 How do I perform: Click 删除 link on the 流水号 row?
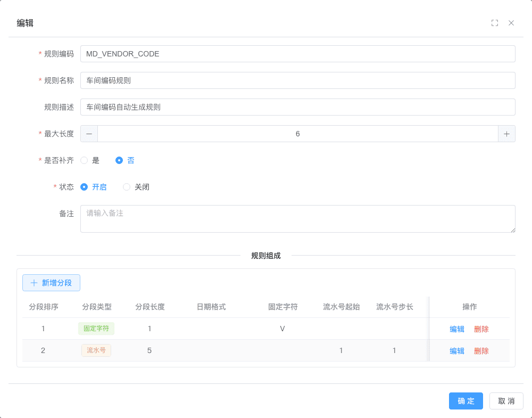click(481, 350)
